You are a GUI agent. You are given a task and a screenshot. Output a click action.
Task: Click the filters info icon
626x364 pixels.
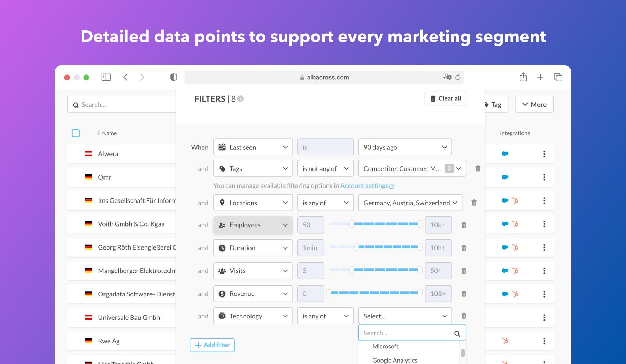240,99
